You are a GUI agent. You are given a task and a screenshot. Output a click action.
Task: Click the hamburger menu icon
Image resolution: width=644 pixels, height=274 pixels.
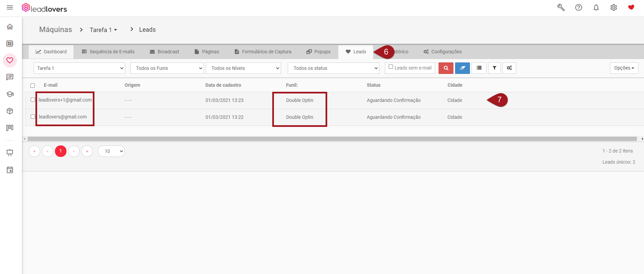[x=10, y=7]
